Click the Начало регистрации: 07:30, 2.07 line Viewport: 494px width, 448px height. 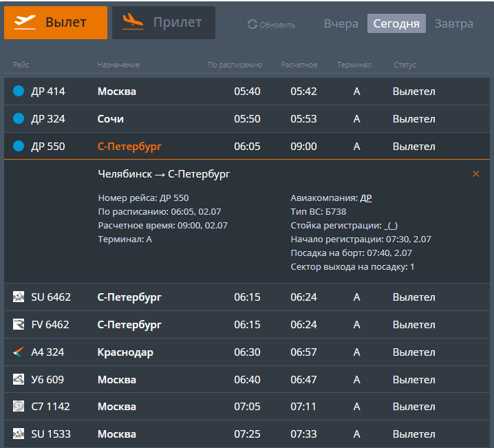[x=361, y=239]
